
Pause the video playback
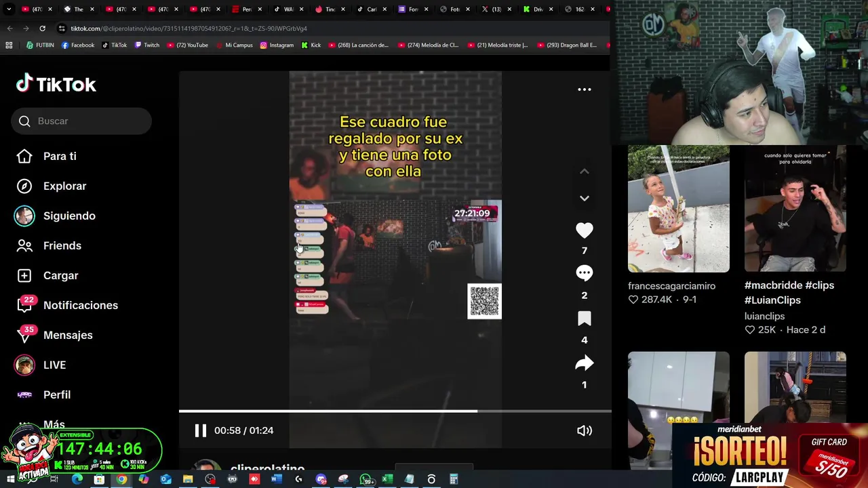(200, 430)
